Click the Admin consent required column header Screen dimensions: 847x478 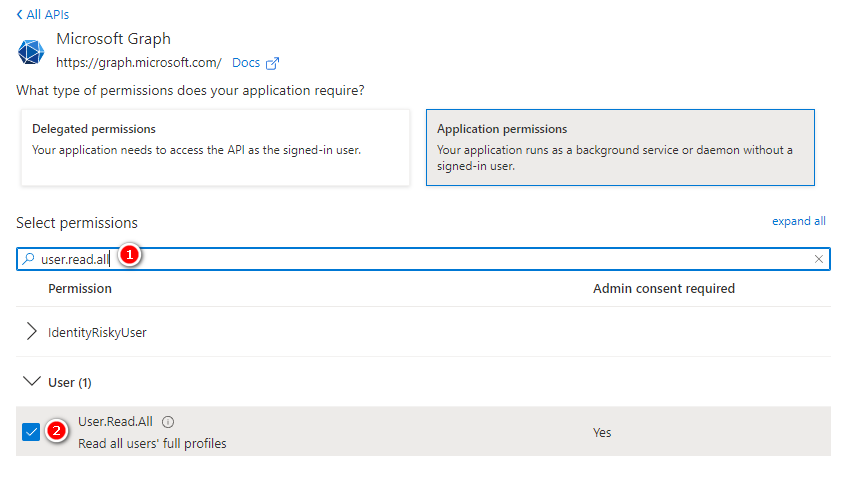pyautogui.click(x=664, y=288)
